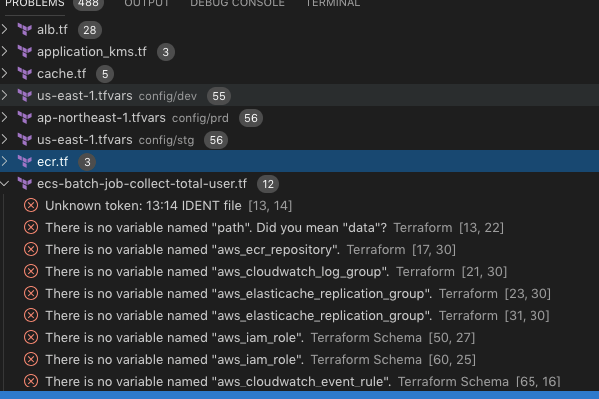Switch to the TERMINAL tab

(x=333, y=3)
